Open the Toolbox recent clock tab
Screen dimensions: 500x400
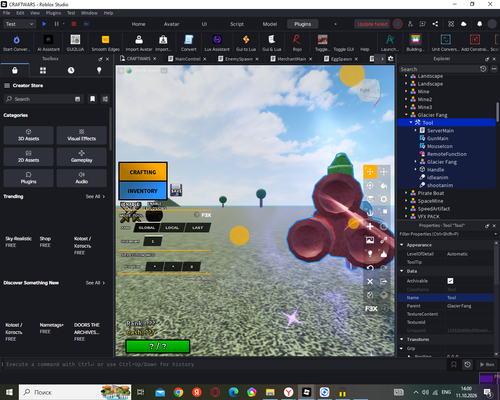(71, 71)
